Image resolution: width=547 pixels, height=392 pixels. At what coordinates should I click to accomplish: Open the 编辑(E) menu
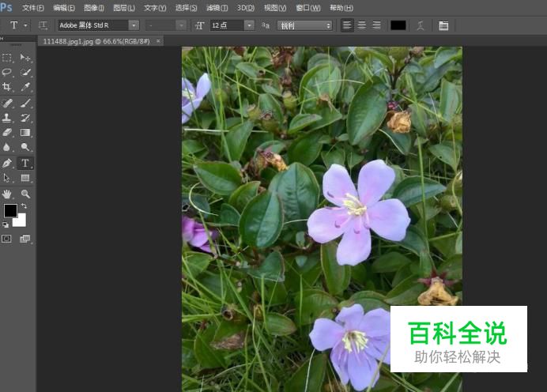click(x=64, y=8)
